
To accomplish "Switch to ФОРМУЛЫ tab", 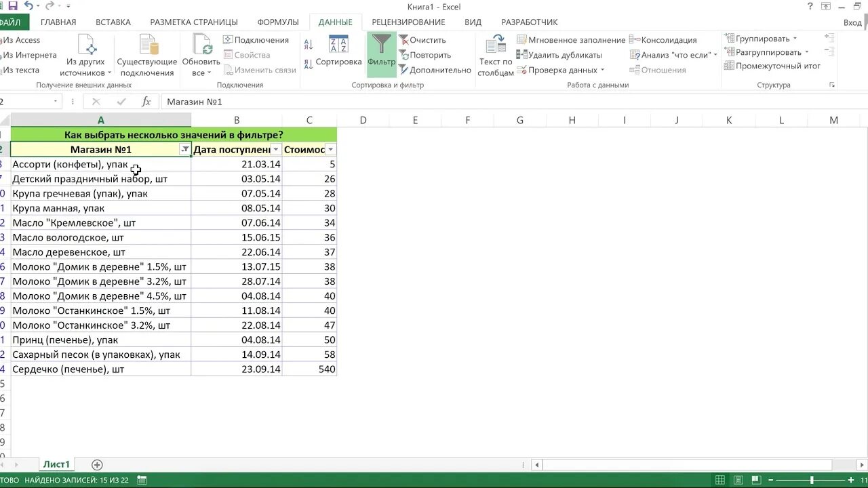I will coord(278,22).
